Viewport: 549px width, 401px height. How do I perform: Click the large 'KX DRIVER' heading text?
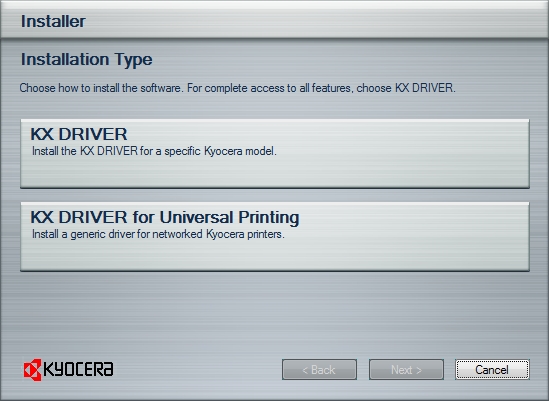click(79, 134)
